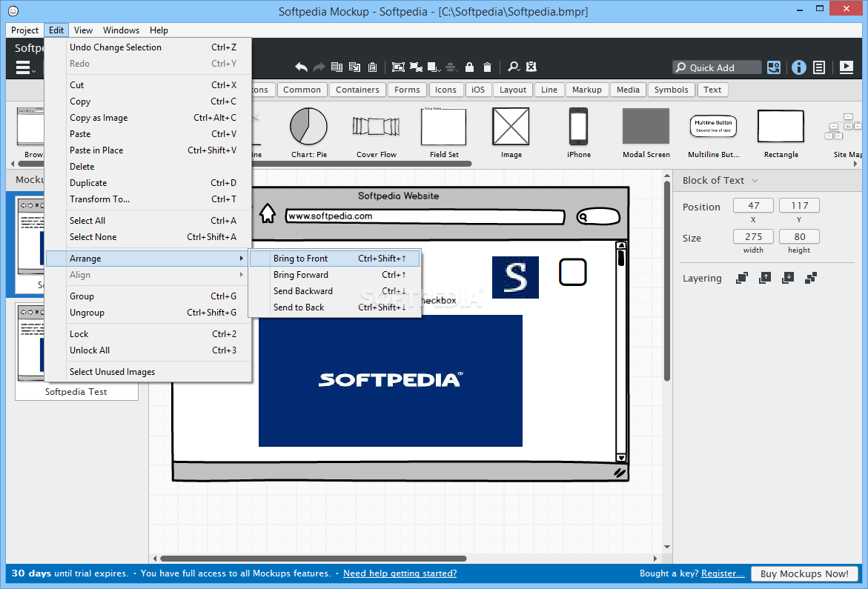Click the UI library horizontal scrollbar
Screen dimensions: 868x589
245,164
